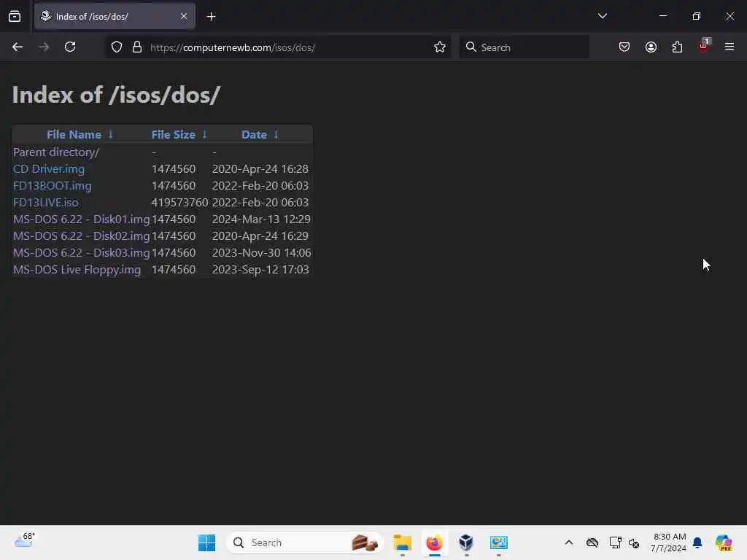Open Parent directory/ link
The height and width of the screenshot is (560, 747).
click(56, 152)
